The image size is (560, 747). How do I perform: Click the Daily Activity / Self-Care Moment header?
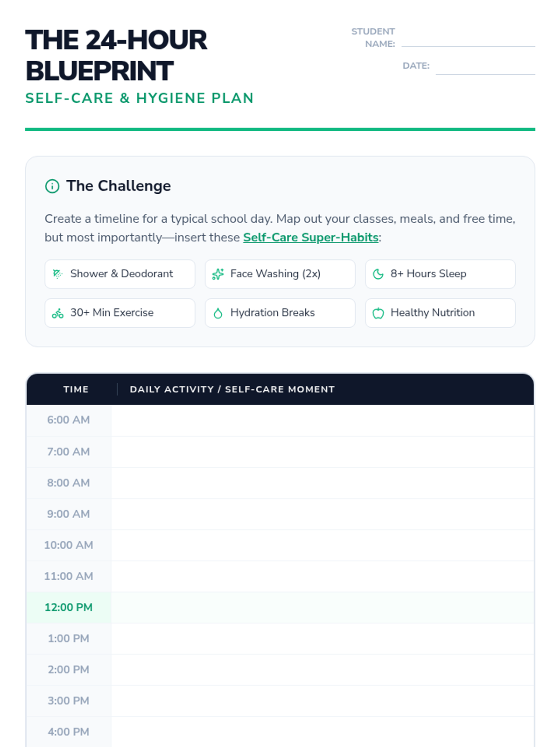[232, 389]
